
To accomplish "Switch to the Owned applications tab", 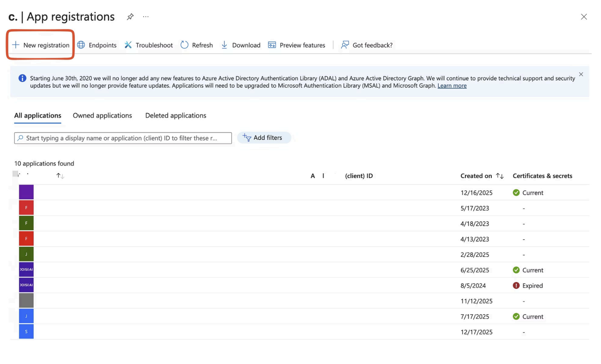I will pos(102,116).
